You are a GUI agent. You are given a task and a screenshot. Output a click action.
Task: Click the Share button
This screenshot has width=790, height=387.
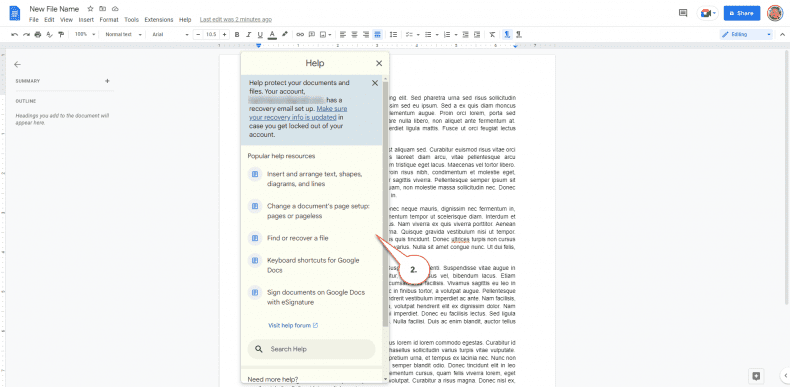[742, 13]
